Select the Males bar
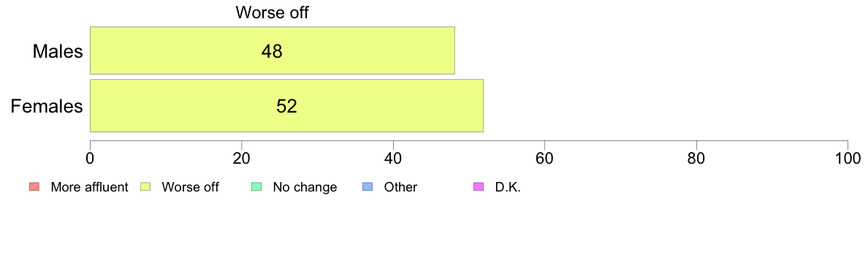Screen dimensions: 868x269 [273, 50]
